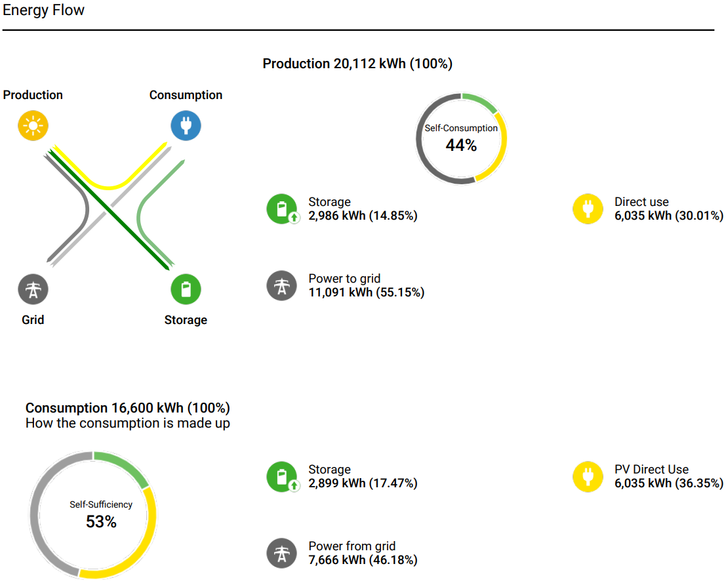Click the Energy Flow section title
This screenshot has width=728, height=585.
point(44,10)
